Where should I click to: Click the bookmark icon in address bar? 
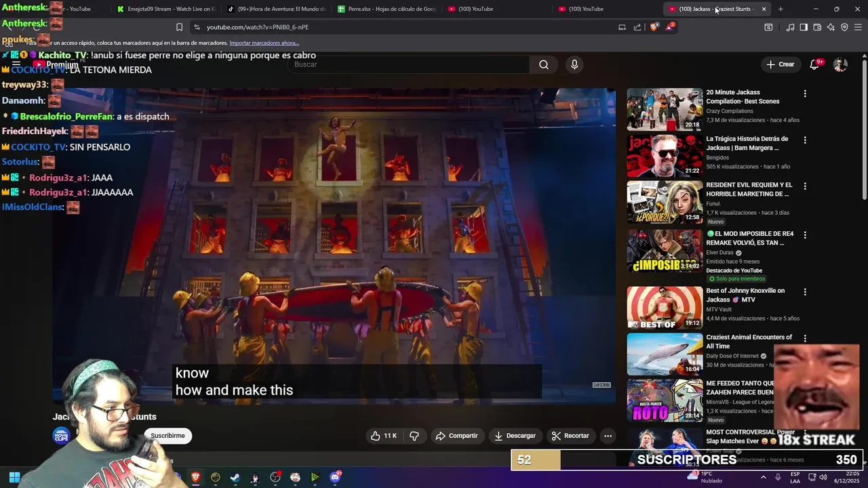[x=179, y=27]
